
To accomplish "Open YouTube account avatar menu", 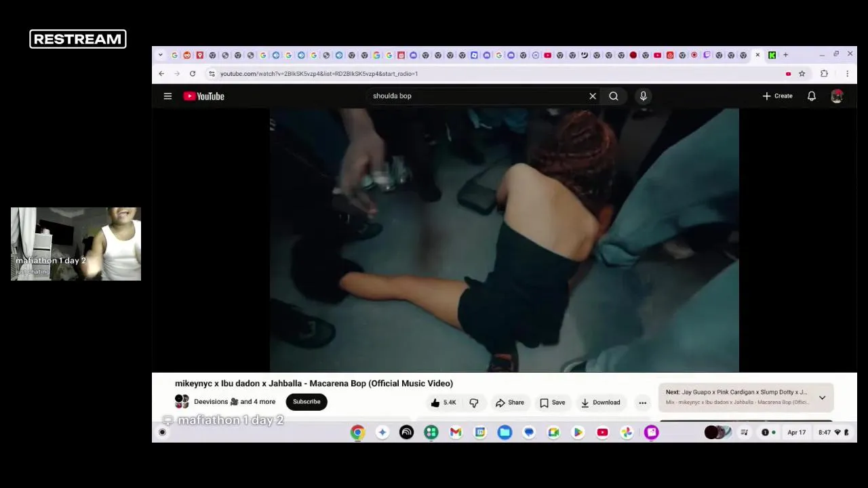I will 837,96.
